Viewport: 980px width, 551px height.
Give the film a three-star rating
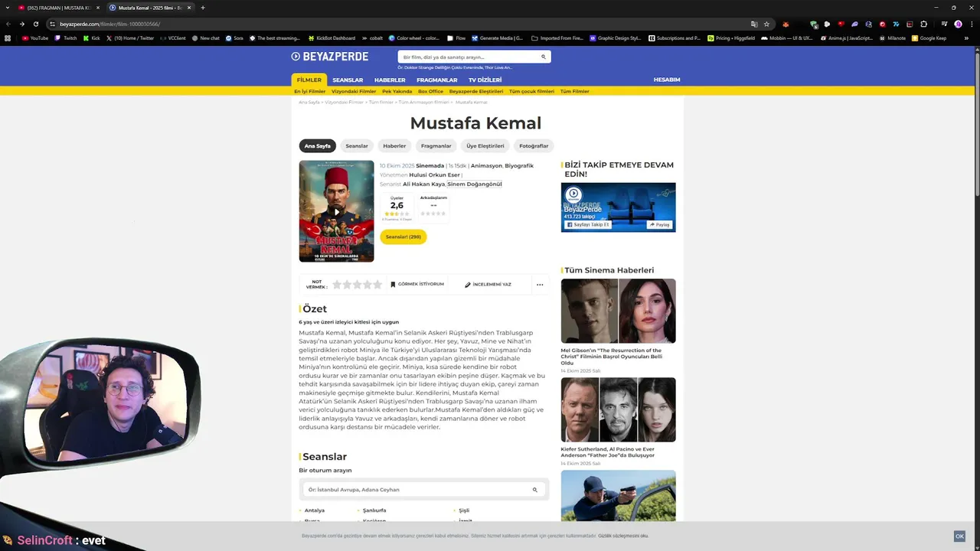pos(357,284)
